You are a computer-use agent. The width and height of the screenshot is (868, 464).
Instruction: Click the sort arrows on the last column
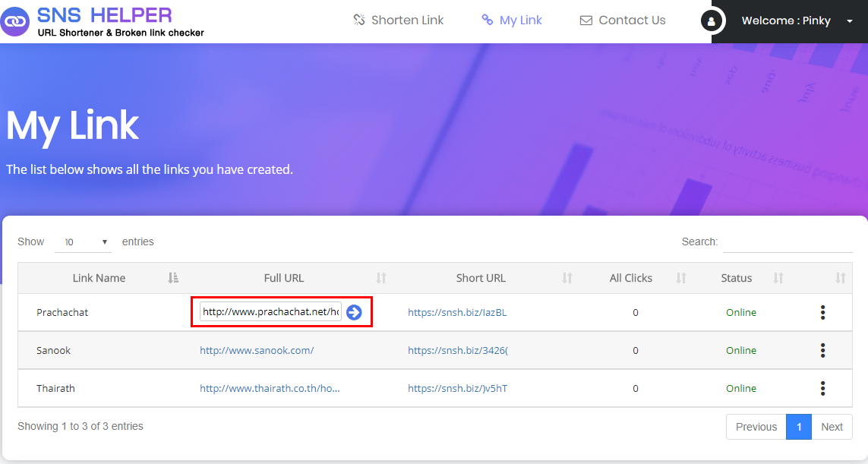(x=841, y=278)
